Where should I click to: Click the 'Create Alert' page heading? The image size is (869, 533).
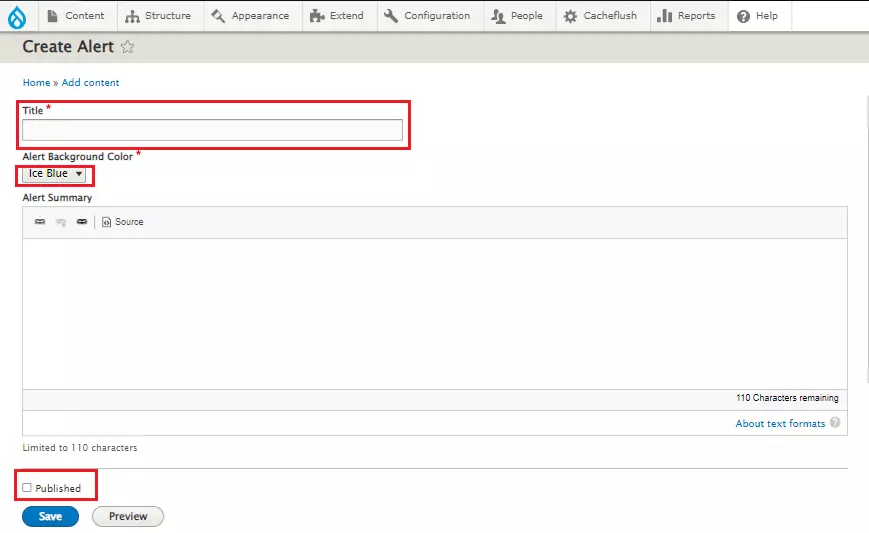point(68,47)
